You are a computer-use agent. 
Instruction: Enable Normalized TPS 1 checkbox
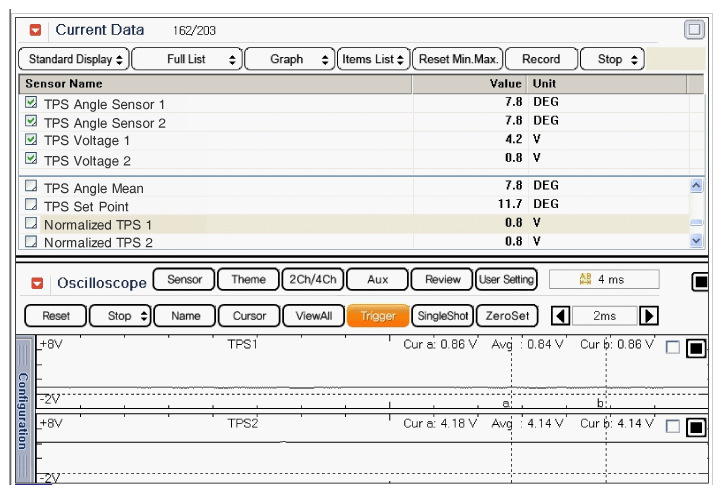[30, 224]
